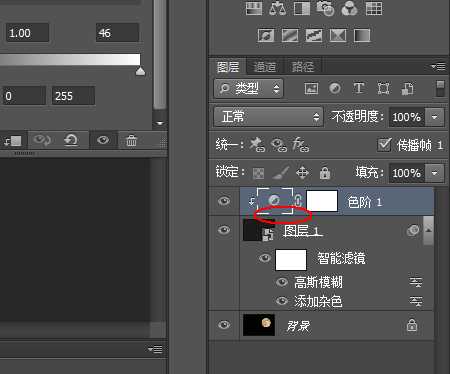Reset adjustment to defaults
Image resolution: width=450 pixels, height=374 pixels.
tap(71, 140)
